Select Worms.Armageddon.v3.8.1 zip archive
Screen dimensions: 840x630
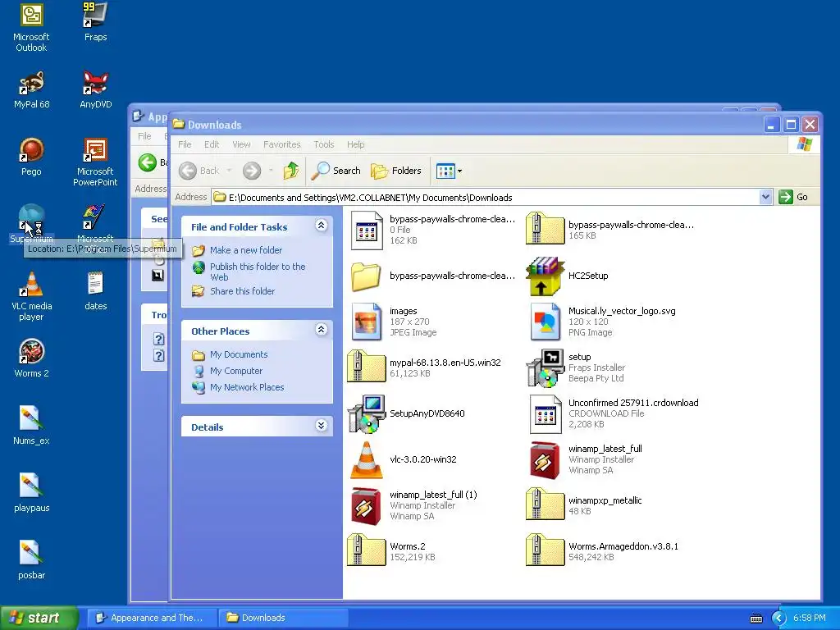pyautogui.click(x=602, y=550)
